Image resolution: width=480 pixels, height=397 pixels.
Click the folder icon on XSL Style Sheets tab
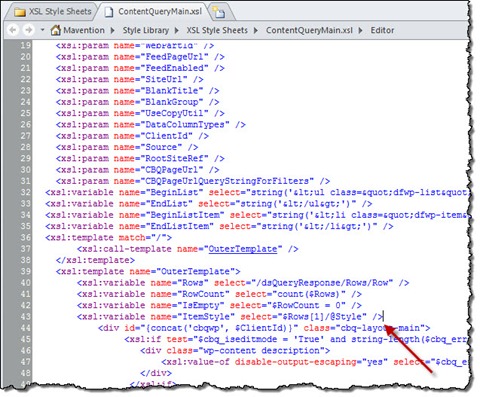[x=20, y=12]
